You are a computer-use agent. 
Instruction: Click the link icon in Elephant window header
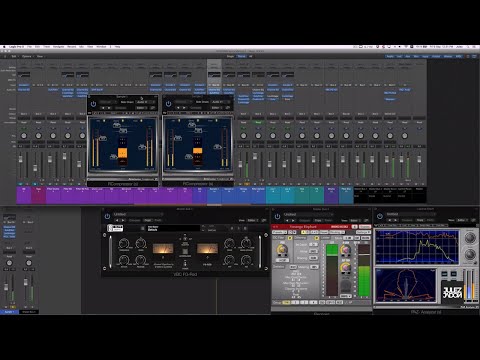pyautogui.click(x=366, y=220)
